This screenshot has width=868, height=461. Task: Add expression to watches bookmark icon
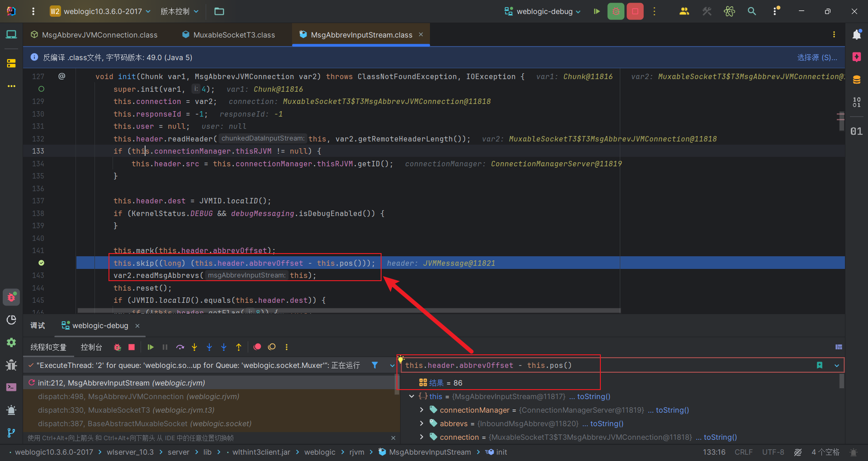pos(820,365)
